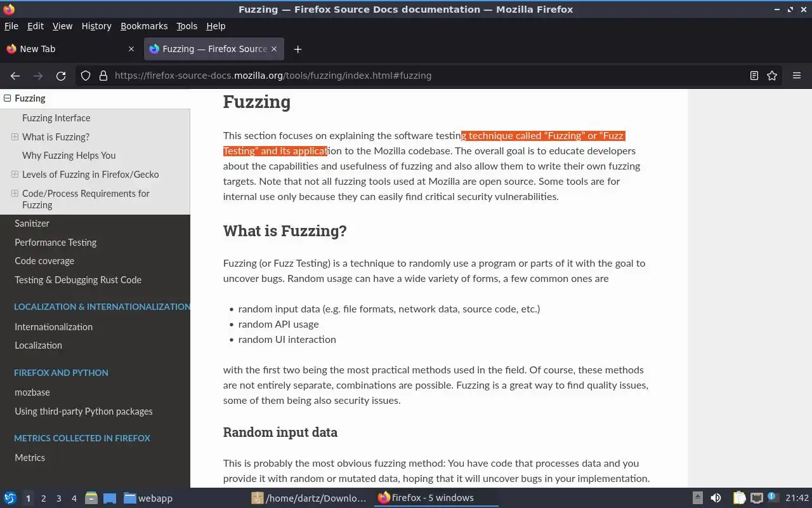Switch to workspace 4 in taskbar

coord(74,498)
